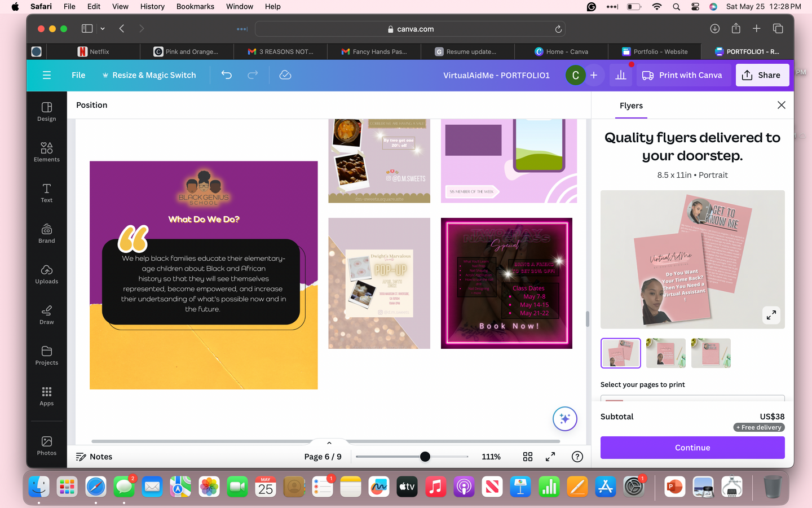The width and height of the screenshot is (812, 508).
Task: Expand the flyer preview image
Action: pos(771,315)
